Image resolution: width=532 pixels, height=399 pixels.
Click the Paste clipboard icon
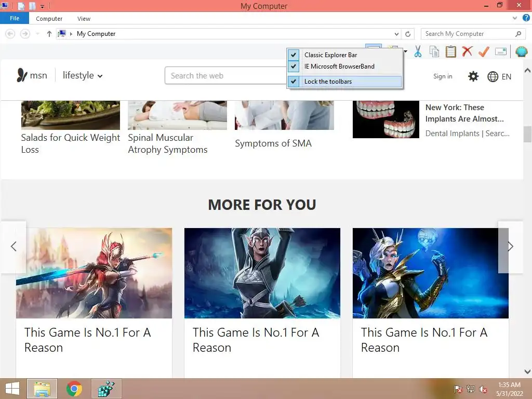pos(450,51)
